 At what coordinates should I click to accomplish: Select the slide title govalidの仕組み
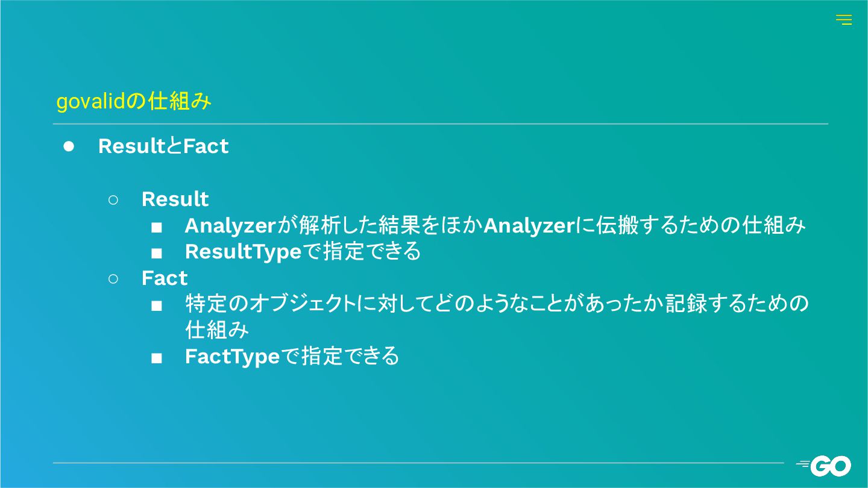(x=134, y=102)
